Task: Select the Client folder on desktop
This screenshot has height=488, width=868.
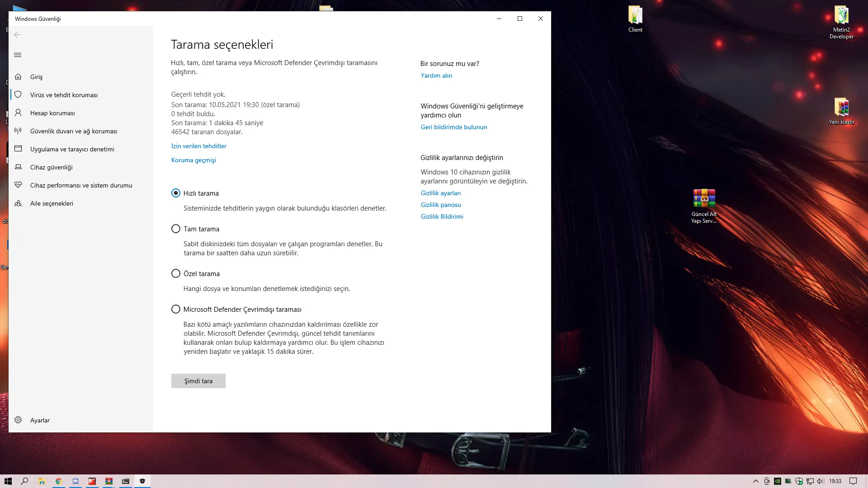Action: (635, 19)
